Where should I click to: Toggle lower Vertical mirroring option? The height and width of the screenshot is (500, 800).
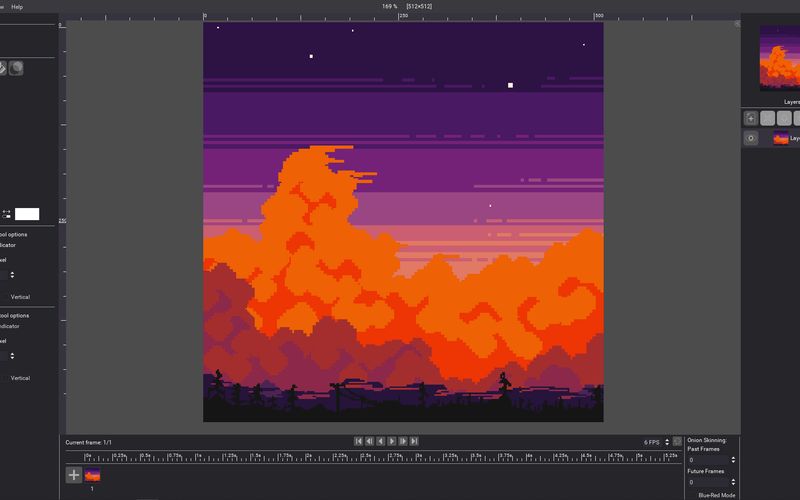point(20,378)
